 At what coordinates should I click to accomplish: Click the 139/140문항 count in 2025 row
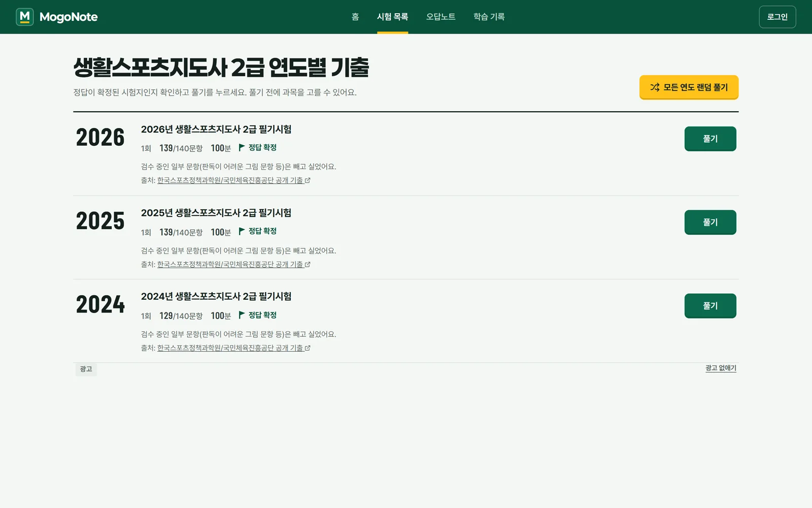tap(181, 232)
